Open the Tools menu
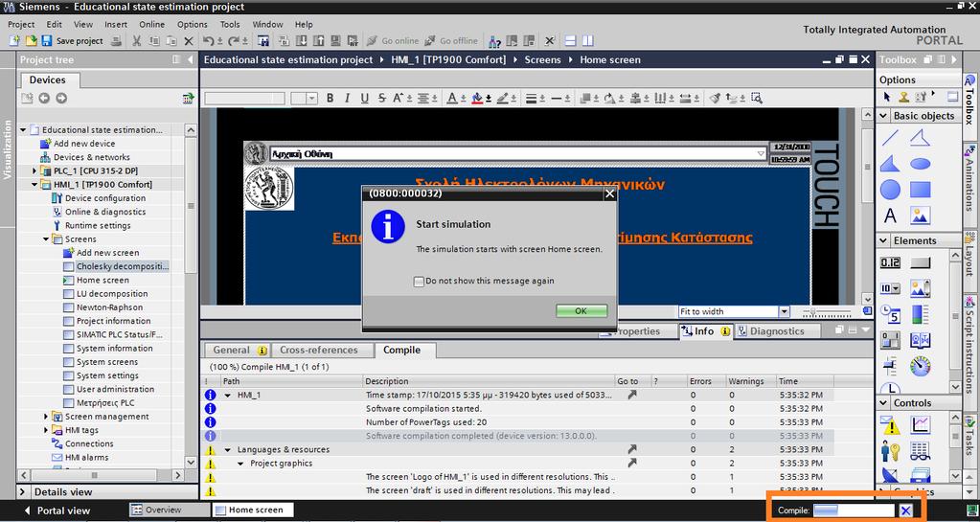The height and width of the screenshot is (522, 980). pos(229,24)
